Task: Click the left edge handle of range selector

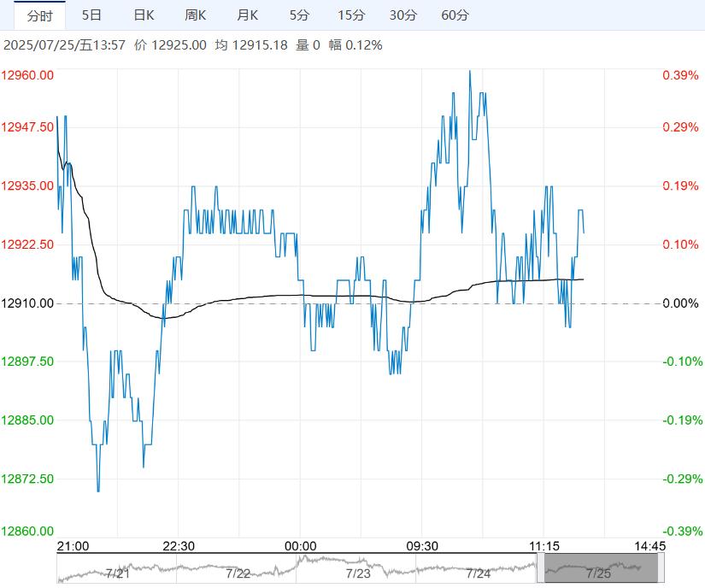Action: (x=541, y=568)
